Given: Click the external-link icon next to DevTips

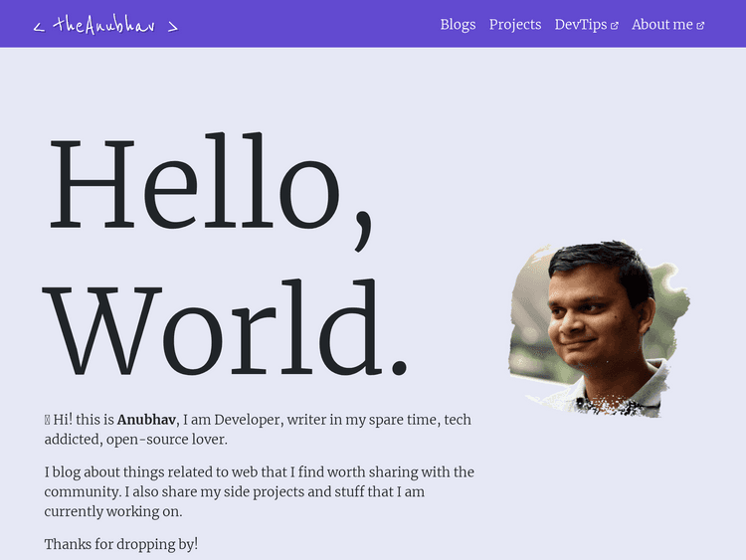Looking at the screenshot, I should tap(615, 26).
